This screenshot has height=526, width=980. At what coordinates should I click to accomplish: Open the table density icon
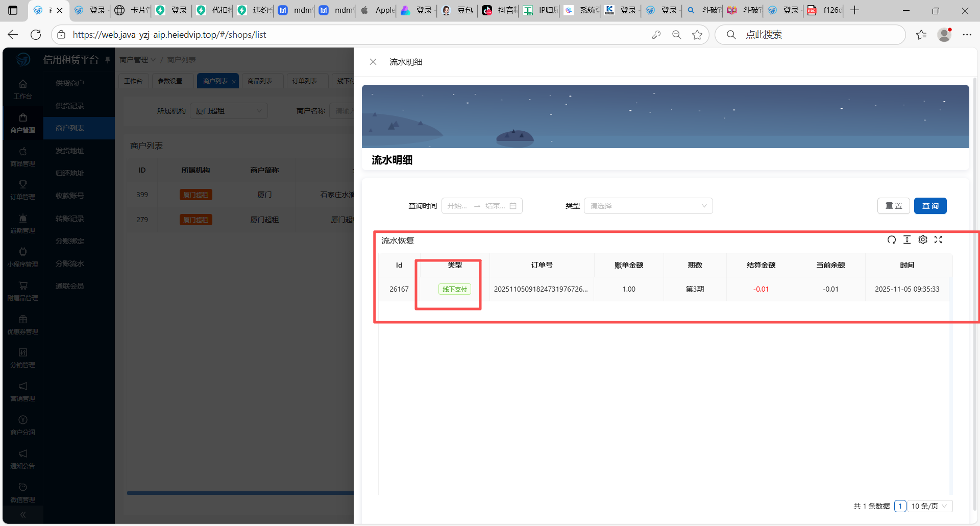click(x=907, y=240)
